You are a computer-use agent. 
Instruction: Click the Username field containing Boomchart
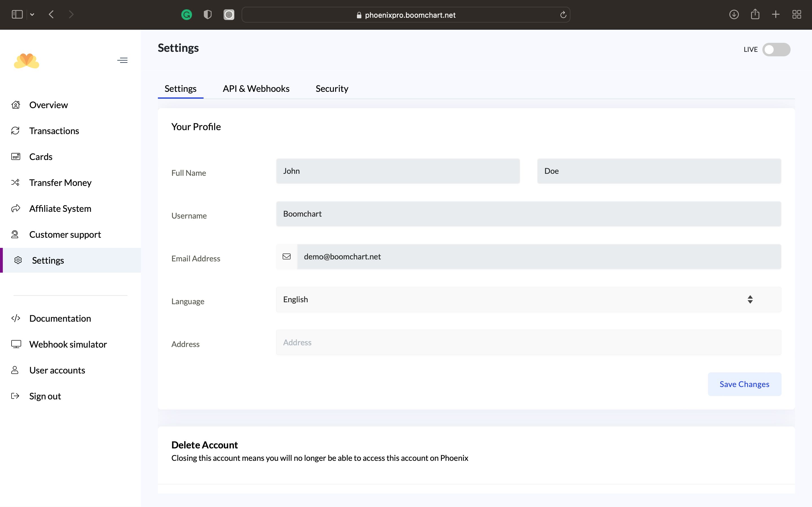(528, 214)
